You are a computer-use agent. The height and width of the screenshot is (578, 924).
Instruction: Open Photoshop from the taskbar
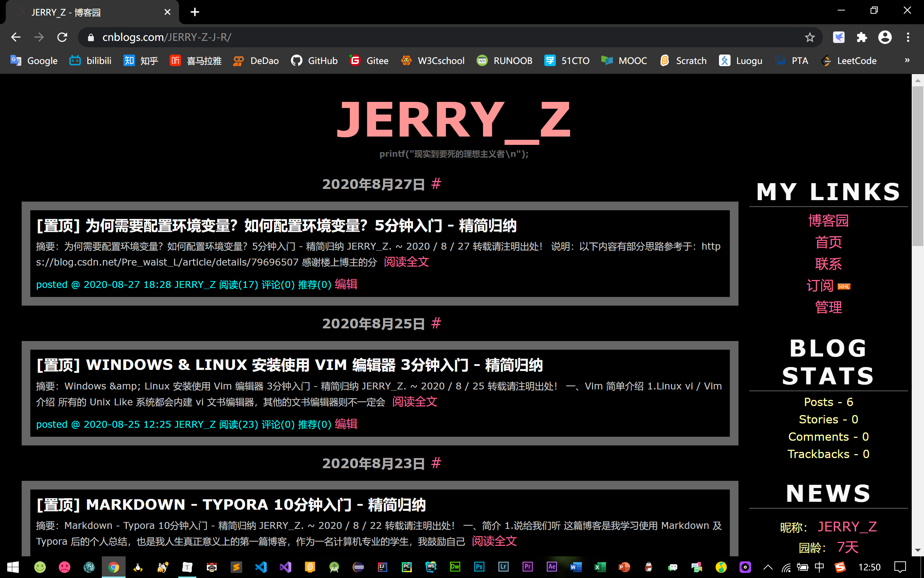point(479,567)
